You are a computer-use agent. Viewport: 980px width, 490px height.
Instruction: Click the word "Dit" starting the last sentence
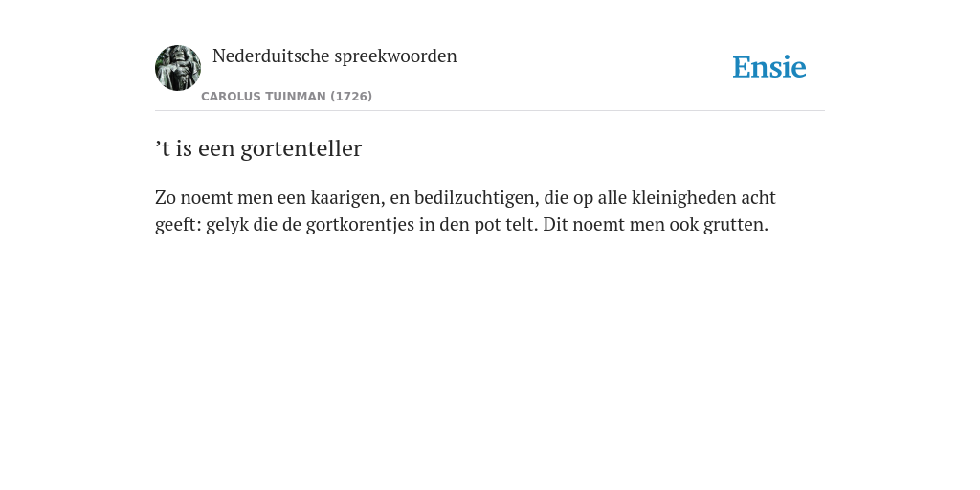coord(555,224)
